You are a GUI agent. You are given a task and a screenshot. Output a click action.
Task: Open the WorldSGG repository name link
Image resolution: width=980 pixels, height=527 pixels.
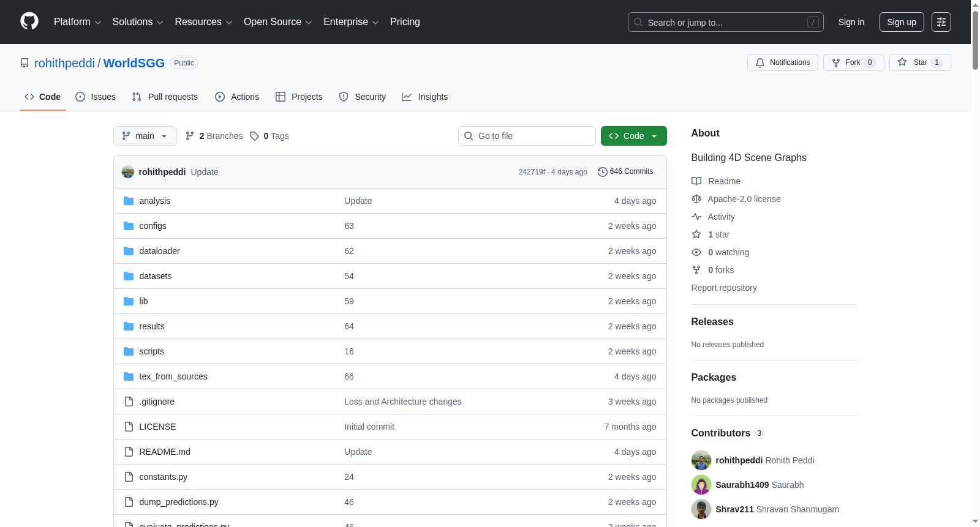pyautogui.click(x=134, y=63)
